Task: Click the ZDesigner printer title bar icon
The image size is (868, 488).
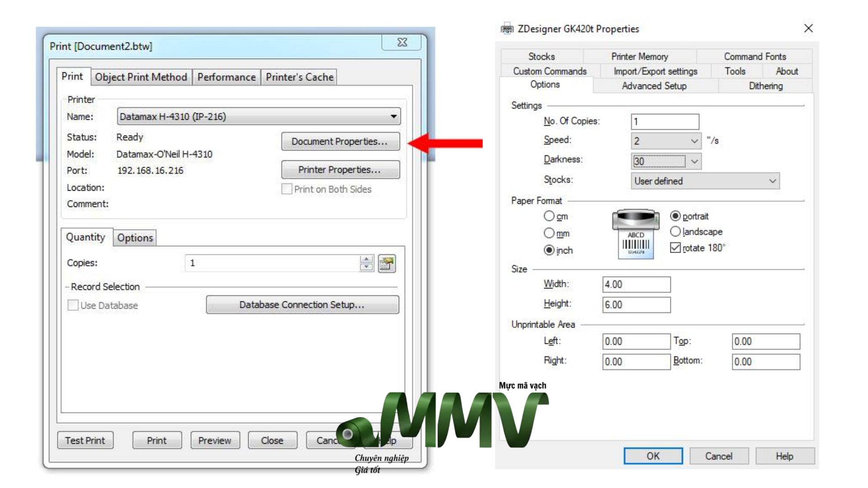Action: click(x=507, y=28)
